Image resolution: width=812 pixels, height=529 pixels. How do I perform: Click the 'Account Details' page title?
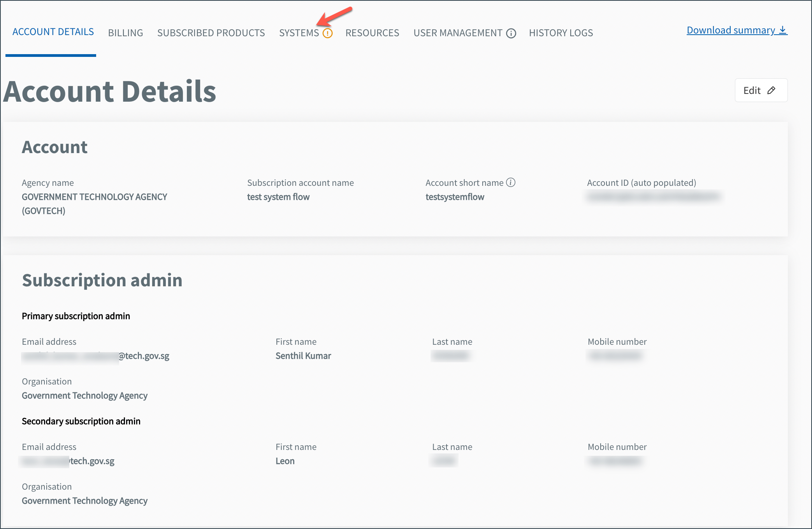click(110, 92)
